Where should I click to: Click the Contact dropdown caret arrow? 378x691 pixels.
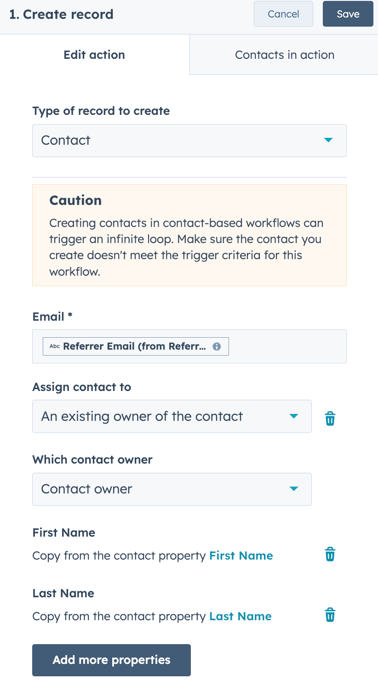pos(328,140)
